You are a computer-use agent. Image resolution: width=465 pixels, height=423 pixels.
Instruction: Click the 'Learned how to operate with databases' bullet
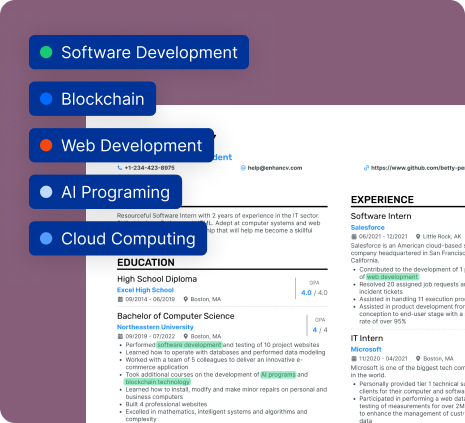click(225, 352)
